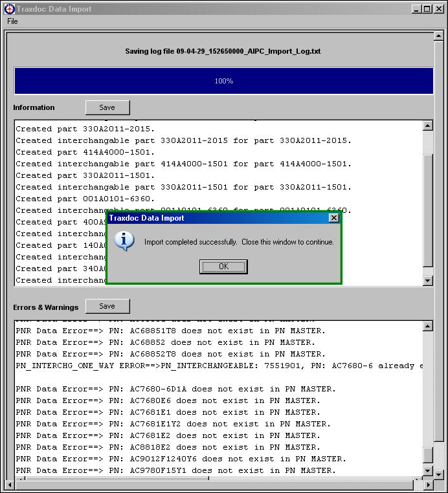The image size is (448, 493).
Task: Select error line for PN AC7680-6D1A
Action: (x=176, y=389)
